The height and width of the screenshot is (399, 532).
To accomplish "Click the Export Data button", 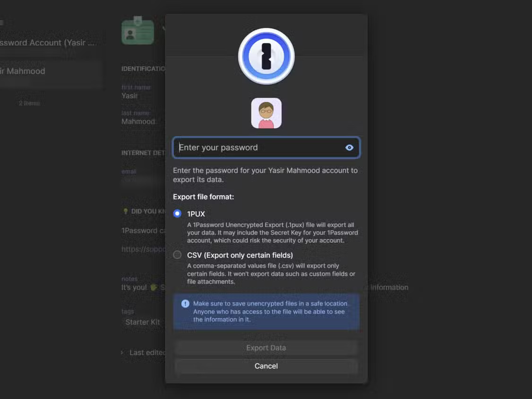I will click(x=266, y=347).
